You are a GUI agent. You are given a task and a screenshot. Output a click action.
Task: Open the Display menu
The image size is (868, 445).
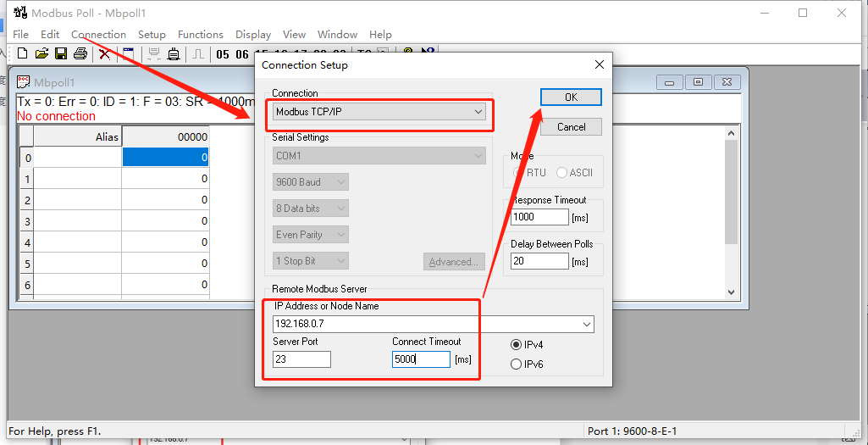[253, 35]
